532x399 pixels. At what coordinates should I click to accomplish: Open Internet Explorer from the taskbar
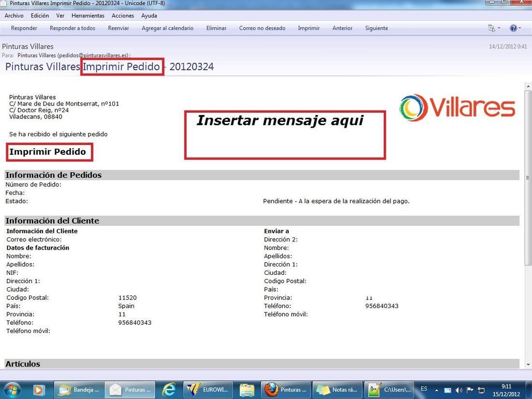pyautogui.click(x=169, y=390)
